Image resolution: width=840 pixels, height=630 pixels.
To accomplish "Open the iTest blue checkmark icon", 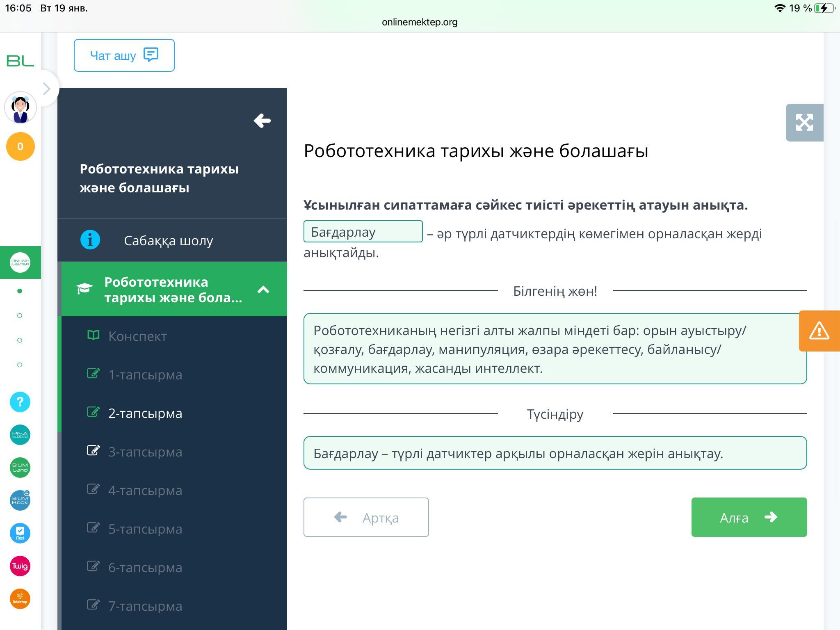I will point(20,533).
